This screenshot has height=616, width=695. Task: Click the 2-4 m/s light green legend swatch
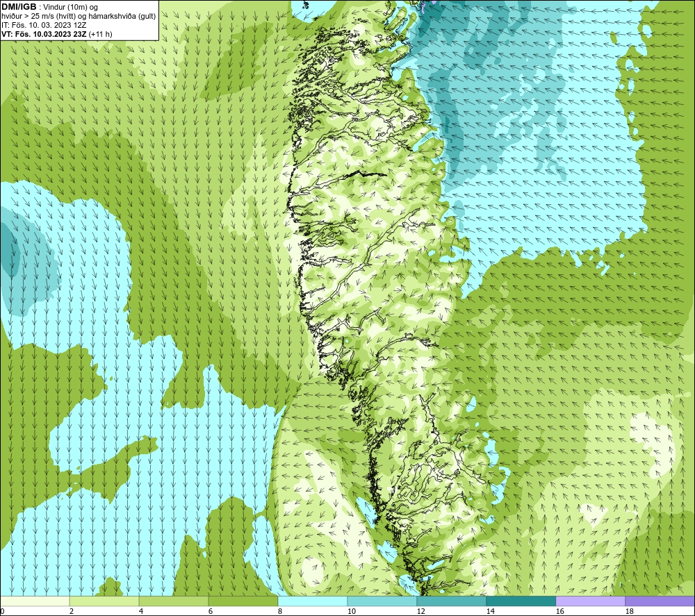(x=104, y=601)
